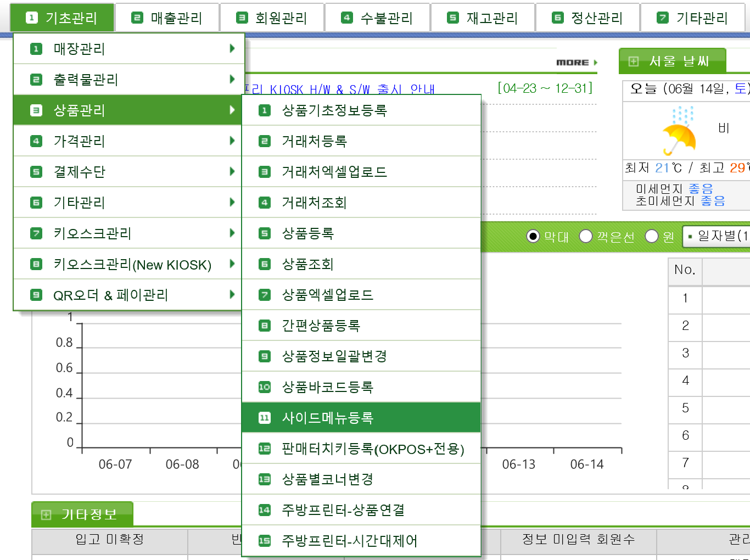Click number 11 icon for 사이드메뉴등록
The height and width of the screenshot is (560, 750).
[265, 418]
